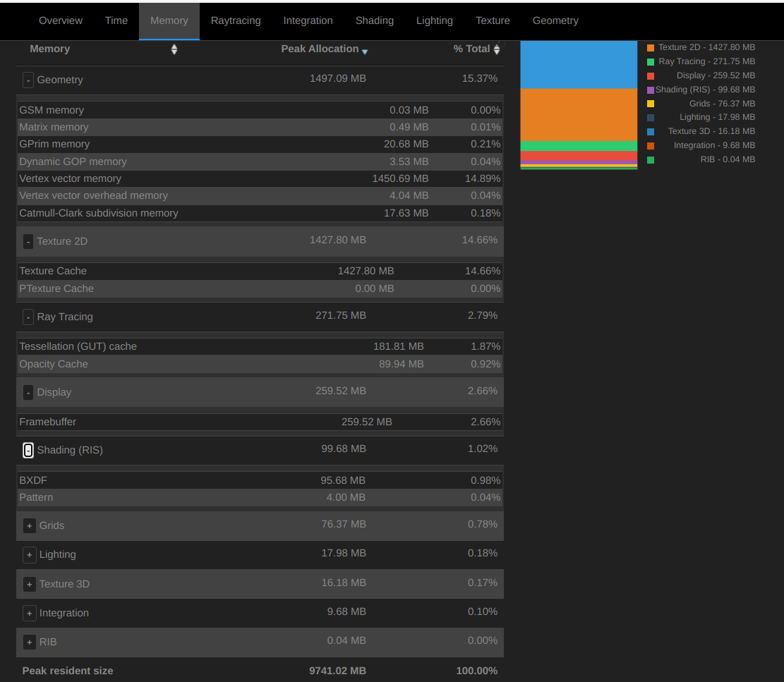Click the Shading (RIS) purple legend swatch
The width and height of the screenshot is (784, 682).
click(x=651, y=90)
